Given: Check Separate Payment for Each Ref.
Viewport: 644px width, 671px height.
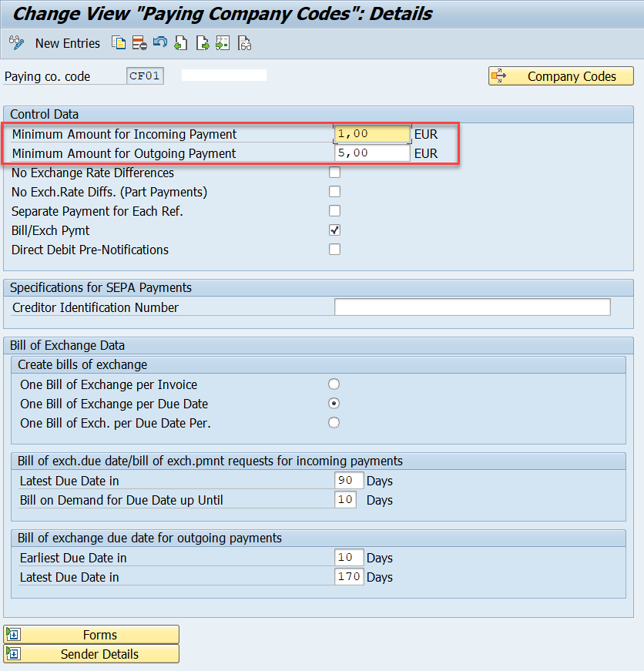Looking at the screenshot, I should (334, 211).
